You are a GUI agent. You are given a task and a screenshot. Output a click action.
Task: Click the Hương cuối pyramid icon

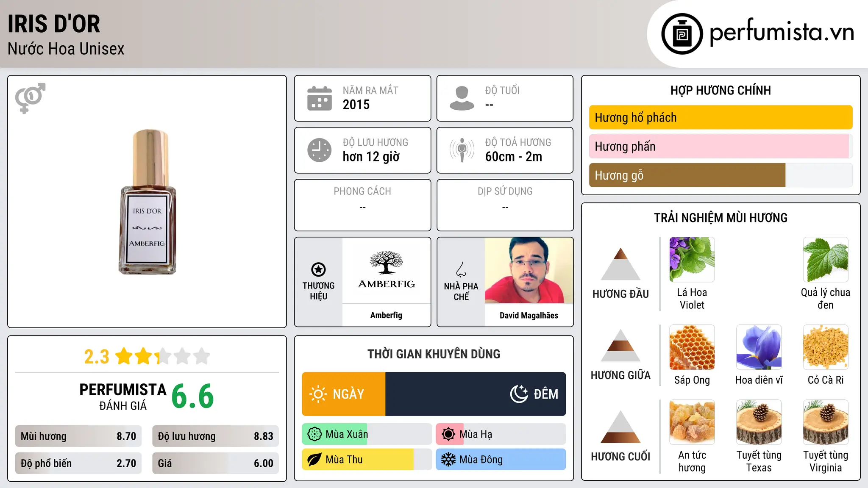(620, 427)
